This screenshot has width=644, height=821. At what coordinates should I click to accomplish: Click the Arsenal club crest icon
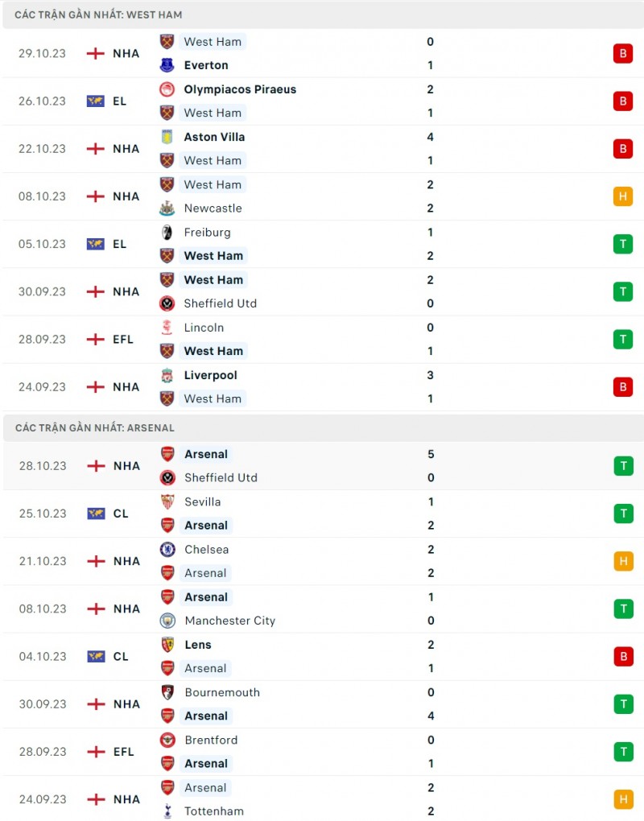[167, 454]
